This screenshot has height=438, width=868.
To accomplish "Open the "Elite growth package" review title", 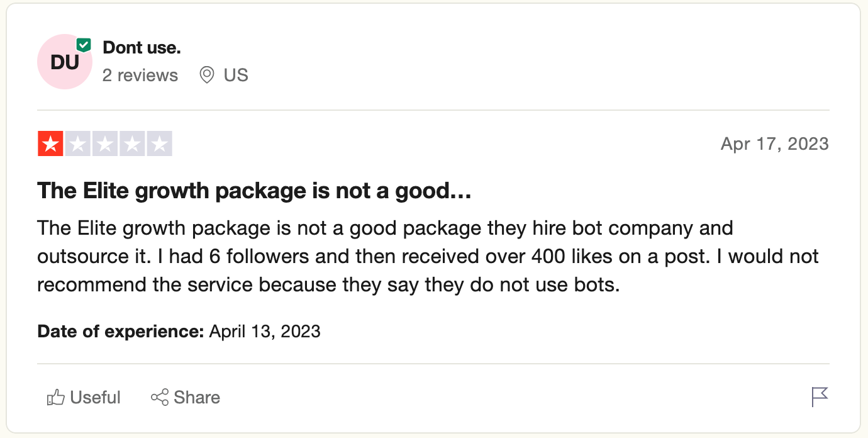I will coord(255,191).
